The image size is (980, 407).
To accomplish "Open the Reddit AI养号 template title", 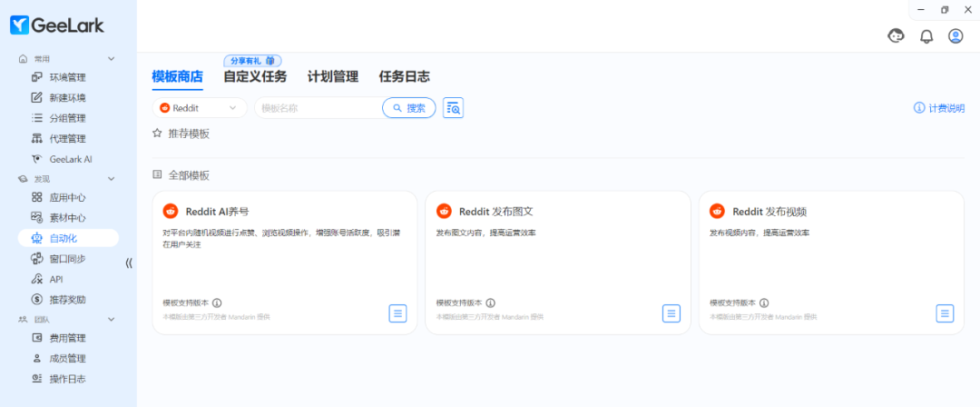I will point(218,212).
